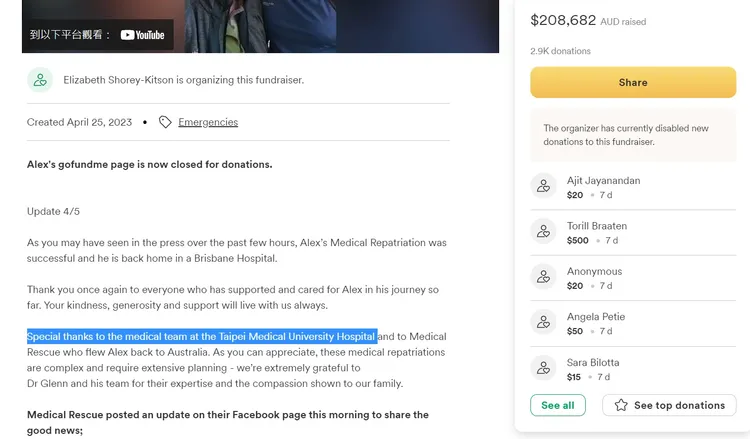
Task: Click the tag icon next to Emergencies
Action: coord(165,122)
